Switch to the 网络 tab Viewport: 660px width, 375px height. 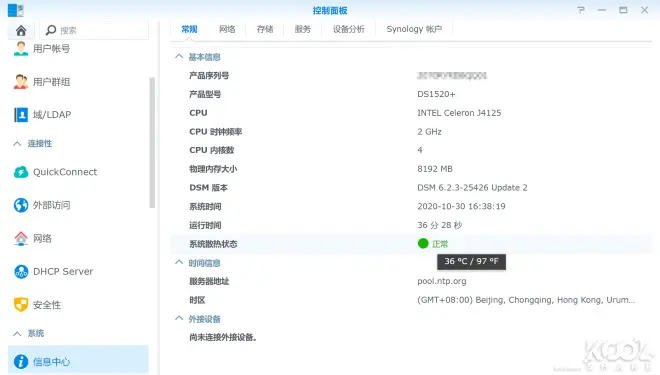(x=227, y=29)
